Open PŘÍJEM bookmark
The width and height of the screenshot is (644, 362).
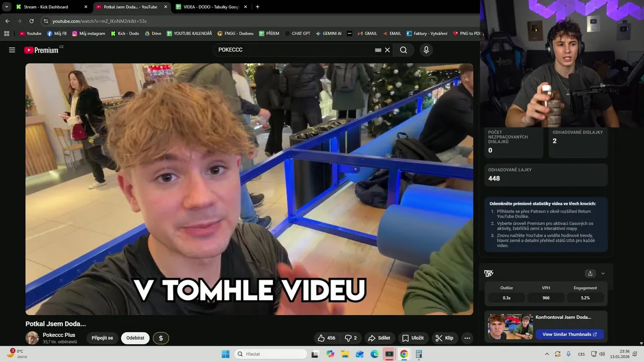coord(269,33)
